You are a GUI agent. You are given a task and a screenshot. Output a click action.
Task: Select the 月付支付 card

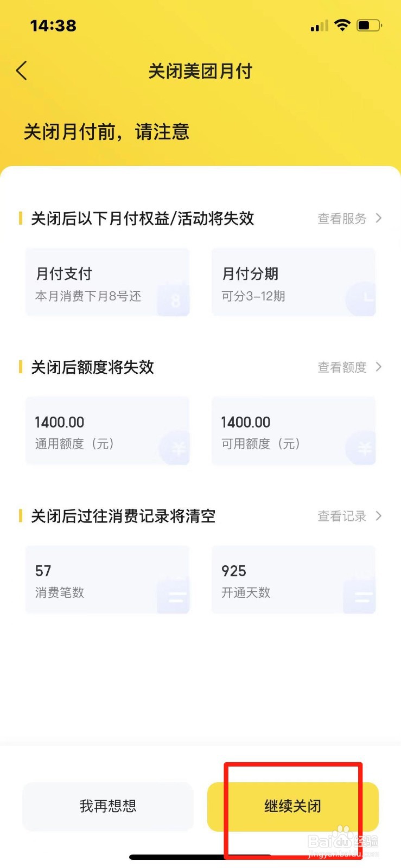point(107,282)
